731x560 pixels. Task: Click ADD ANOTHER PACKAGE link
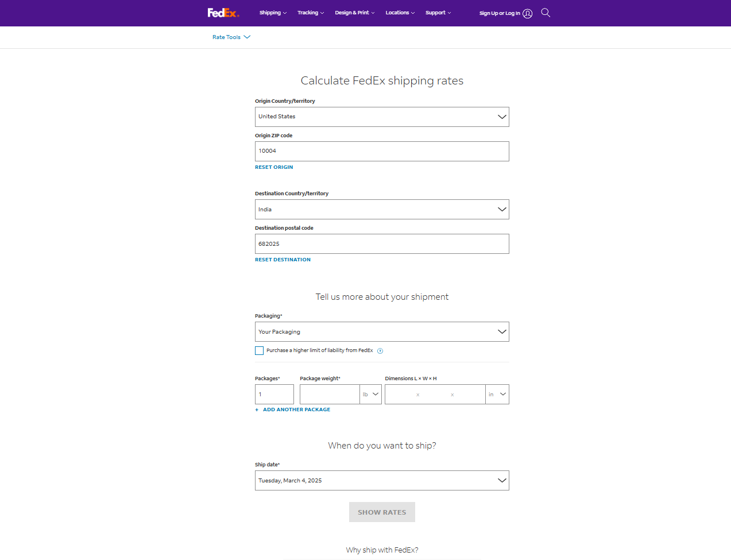[296, 410]
